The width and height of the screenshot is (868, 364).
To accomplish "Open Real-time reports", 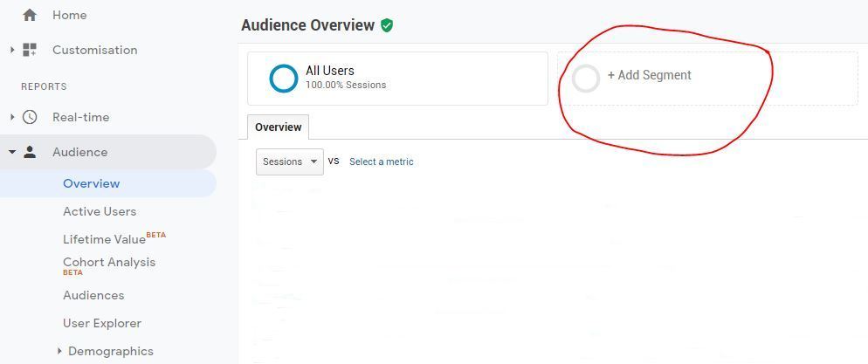I will [x=81, y=117].
